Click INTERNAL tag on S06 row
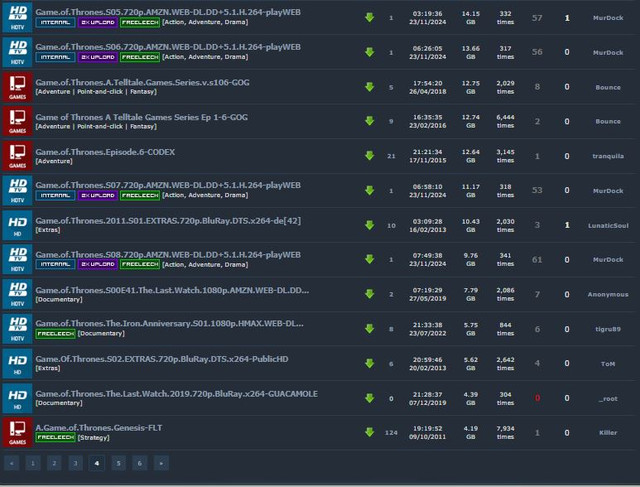Image resolution: width=640 pixels, height=487 pixels. 55,57
